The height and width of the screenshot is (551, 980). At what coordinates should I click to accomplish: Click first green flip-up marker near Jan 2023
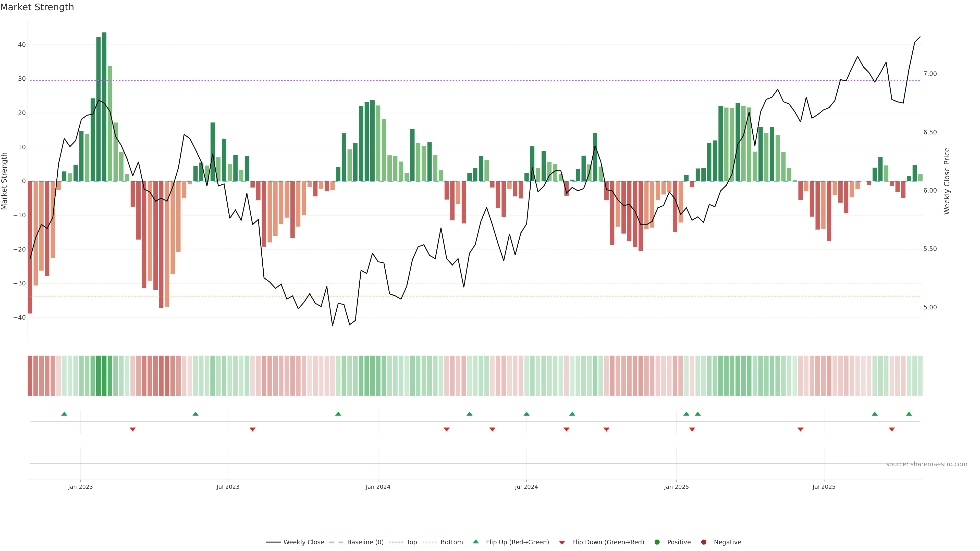(64, 414)
